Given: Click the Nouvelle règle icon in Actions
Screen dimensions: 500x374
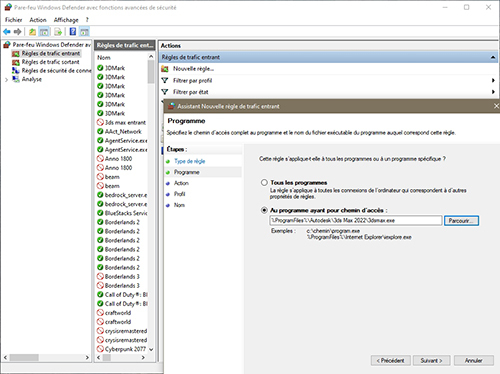Looking at the screenshot, I should tap(165, 69).
